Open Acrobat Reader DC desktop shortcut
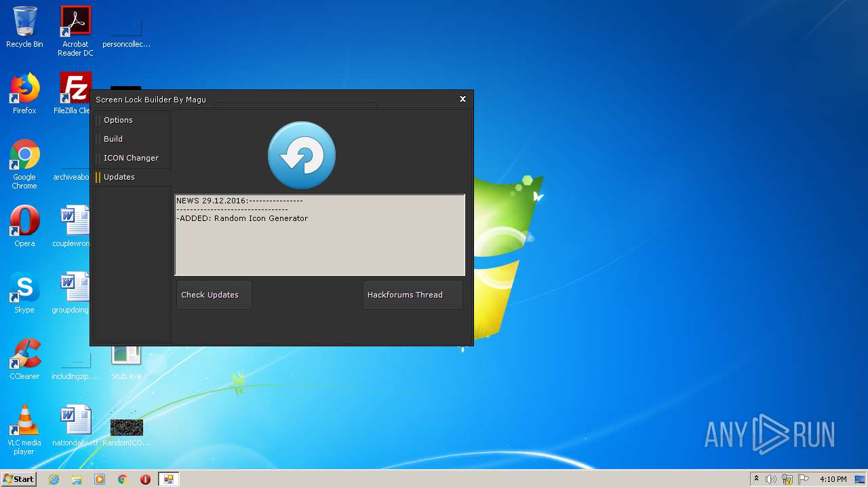This screenshot has width=868, height=488. [x=75, y=31]
